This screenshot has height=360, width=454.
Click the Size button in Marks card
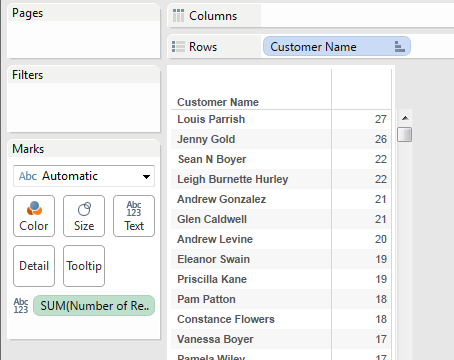84,216
